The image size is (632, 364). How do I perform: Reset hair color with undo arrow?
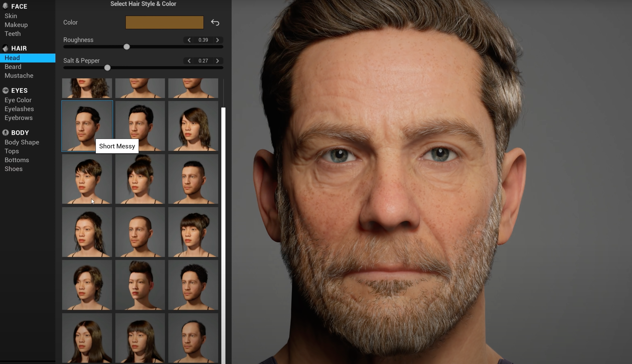point(215,23)
